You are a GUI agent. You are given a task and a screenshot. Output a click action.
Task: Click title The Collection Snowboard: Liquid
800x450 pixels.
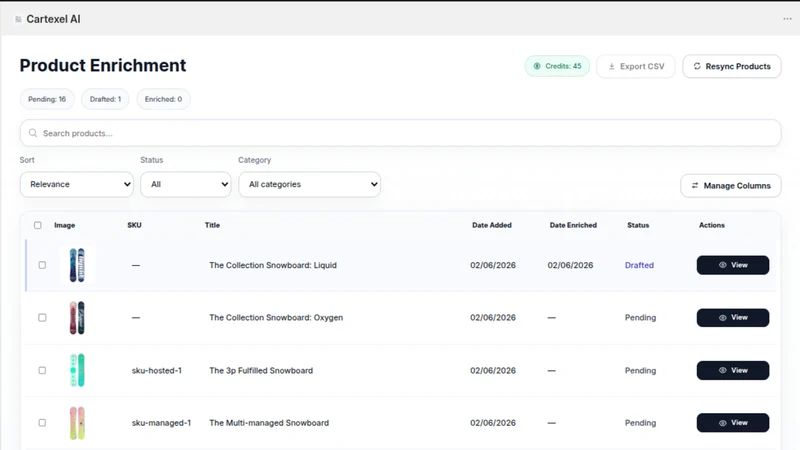(x=273, y=265)
